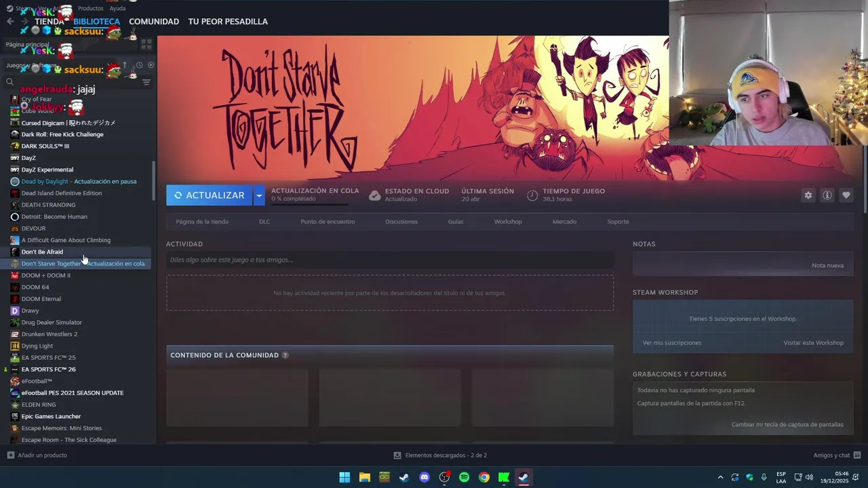Open Workshop tab
This screenshot has width=868, height=488.
coord(508,222)
